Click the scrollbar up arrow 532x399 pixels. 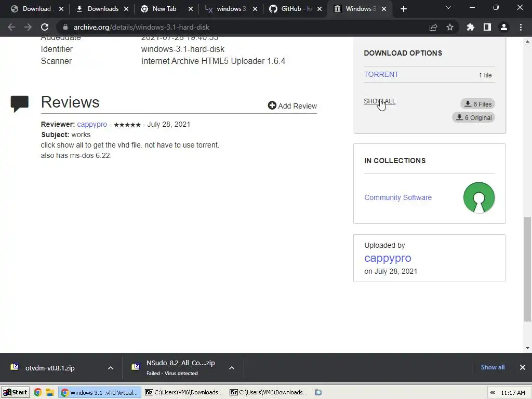click(527, 42)
